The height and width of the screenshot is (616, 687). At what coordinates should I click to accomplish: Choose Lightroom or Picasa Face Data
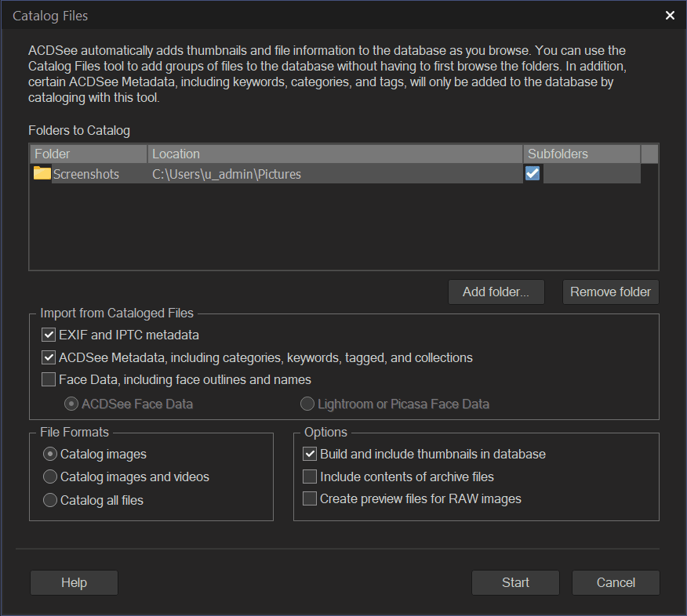(307, 404)
